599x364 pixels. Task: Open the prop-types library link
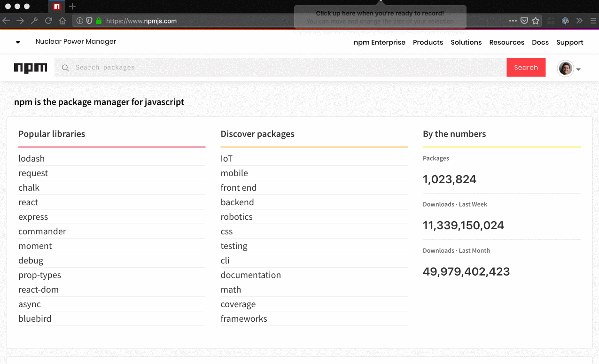(39, 275)
